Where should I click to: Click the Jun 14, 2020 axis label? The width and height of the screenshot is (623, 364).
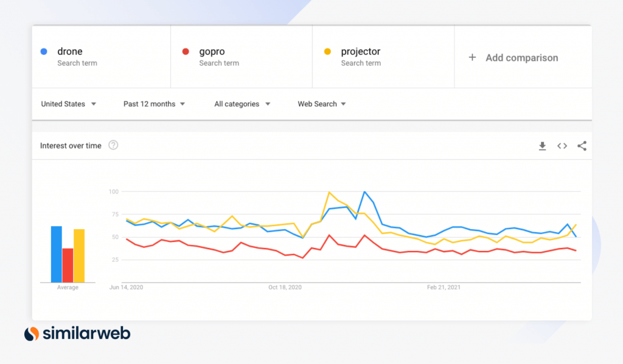127,287
